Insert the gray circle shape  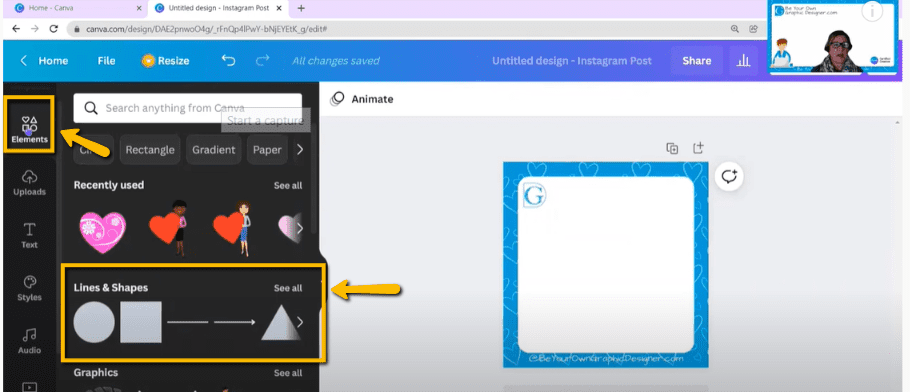[x=94, y=322]
